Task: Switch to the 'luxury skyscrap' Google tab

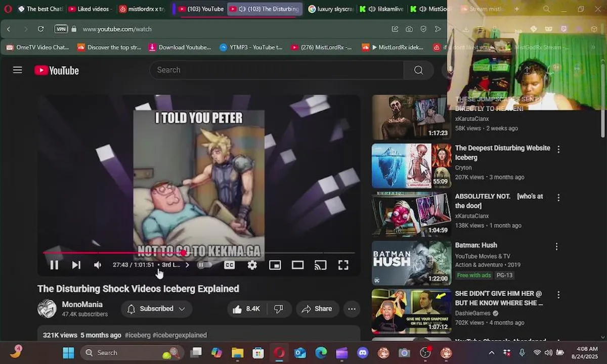Action: pyautogui.click(x=330, y=9)
